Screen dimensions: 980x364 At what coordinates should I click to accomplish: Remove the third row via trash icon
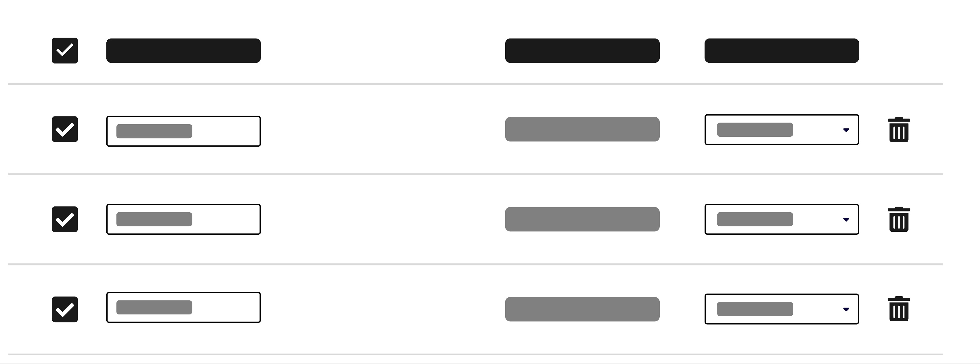(x=899, y=309)
